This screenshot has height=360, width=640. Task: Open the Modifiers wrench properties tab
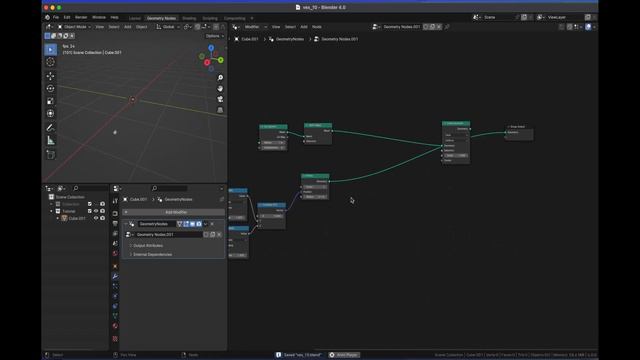[x=115, y=276]
